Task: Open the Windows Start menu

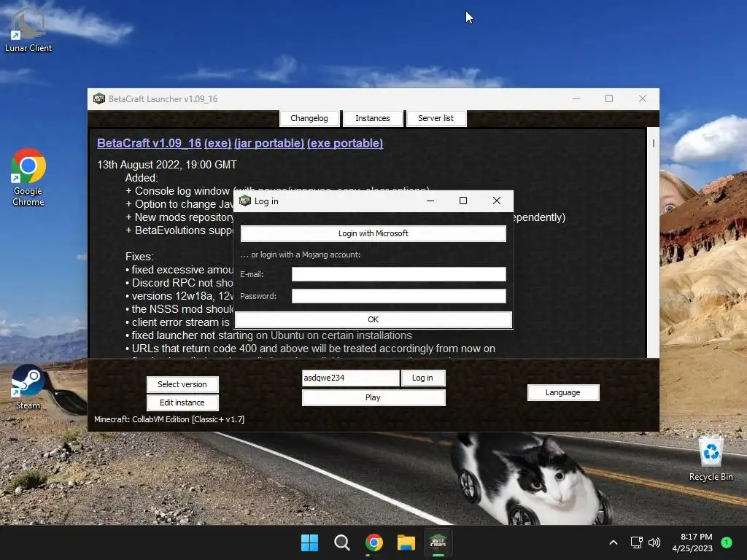Action: click(309, 542)
